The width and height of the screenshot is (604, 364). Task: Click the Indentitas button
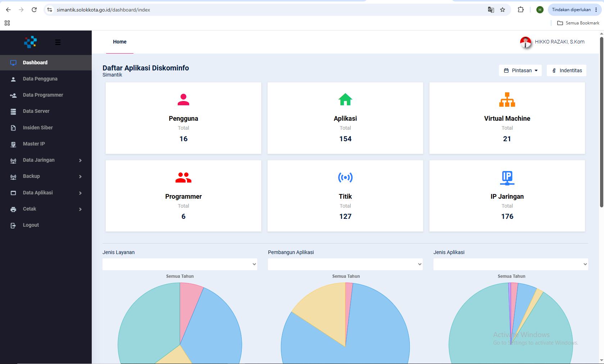point(567,70)
